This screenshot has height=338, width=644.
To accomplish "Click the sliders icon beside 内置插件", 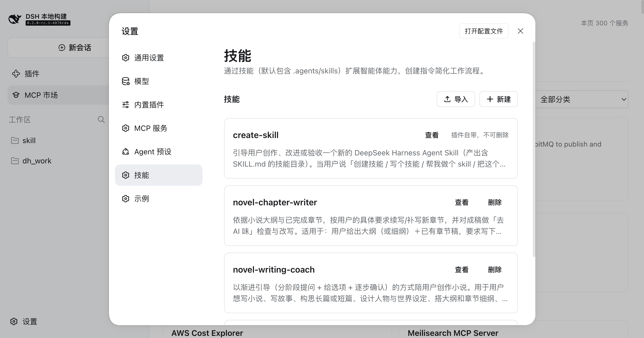I will click(x=126, y=105).
